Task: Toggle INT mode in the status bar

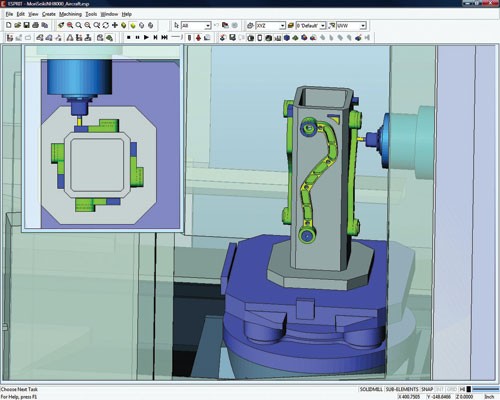Action: point(440,389)
